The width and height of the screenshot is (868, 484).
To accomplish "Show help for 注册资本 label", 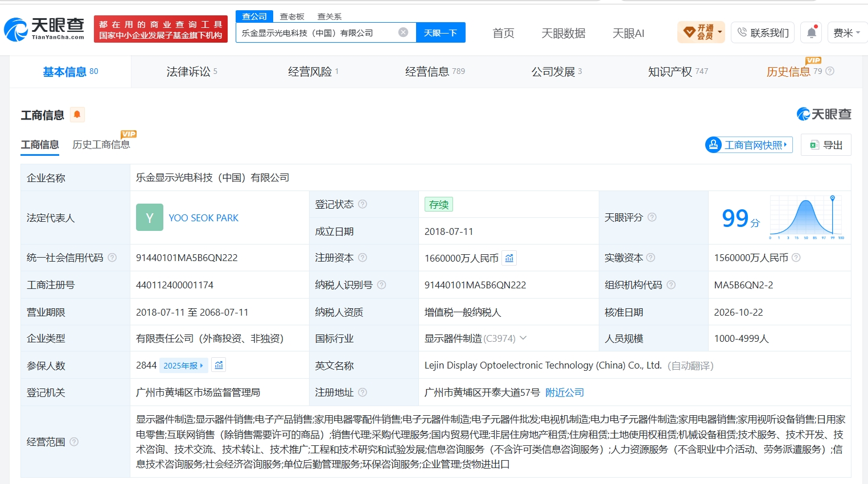I will coord(363,258).
